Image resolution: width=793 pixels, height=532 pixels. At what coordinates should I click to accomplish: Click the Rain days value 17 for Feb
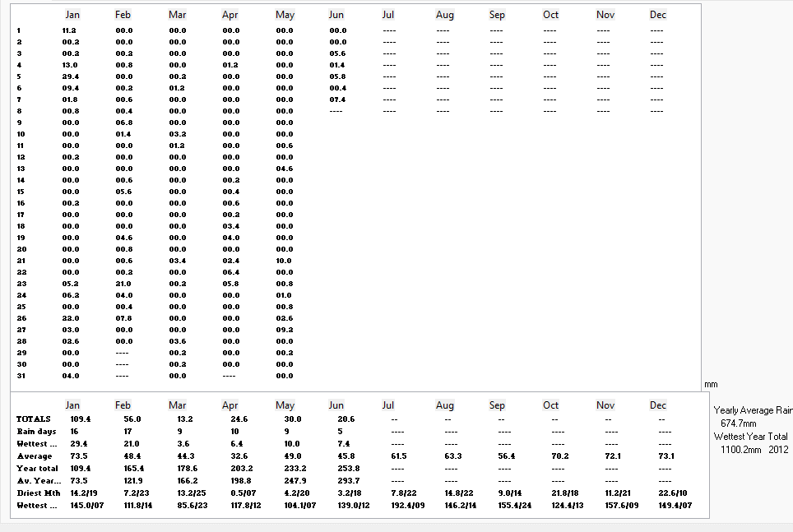point(128,432)
